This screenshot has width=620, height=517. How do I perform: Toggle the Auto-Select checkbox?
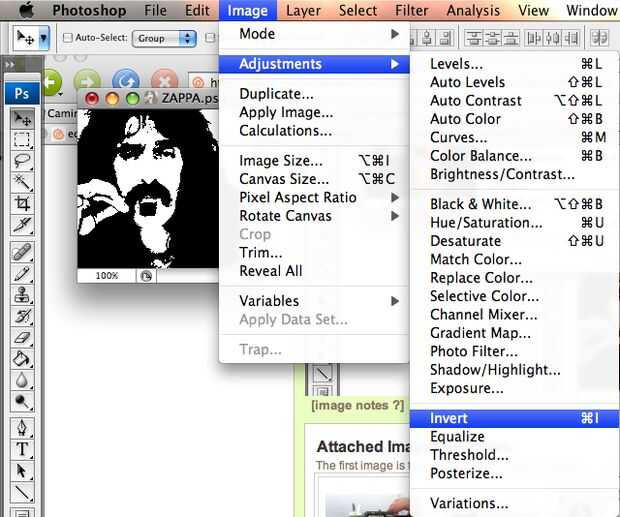68,38
